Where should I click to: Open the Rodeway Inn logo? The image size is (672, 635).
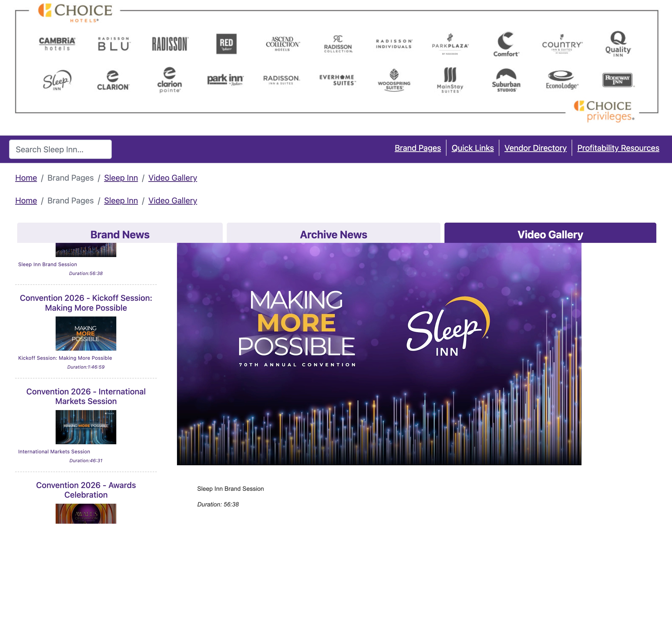coord(618,80)
